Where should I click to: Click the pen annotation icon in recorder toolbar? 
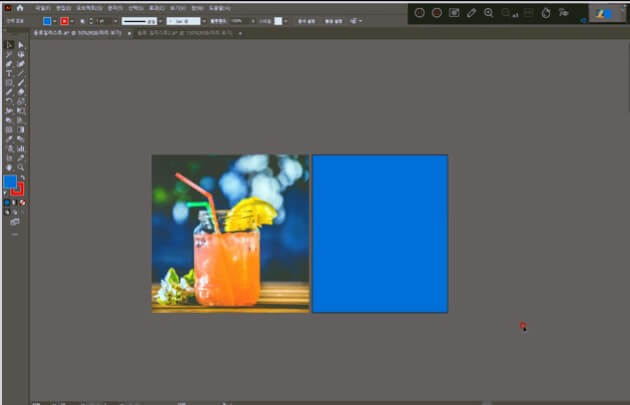point(471,13)
